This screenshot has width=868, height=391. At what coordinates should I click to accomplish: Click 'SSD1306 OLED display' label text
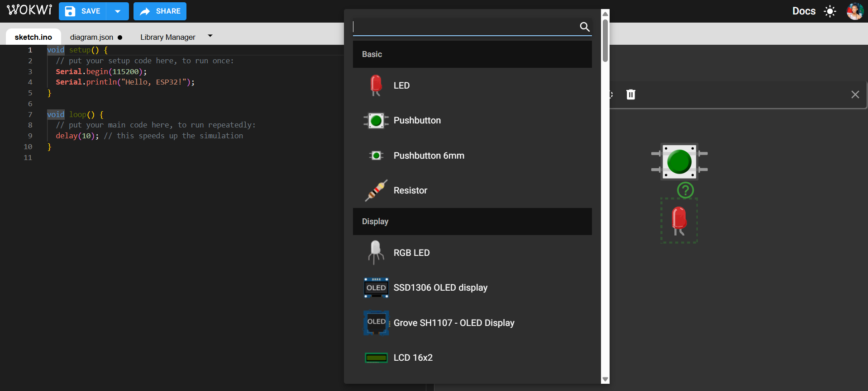click(x=440, y=287)
